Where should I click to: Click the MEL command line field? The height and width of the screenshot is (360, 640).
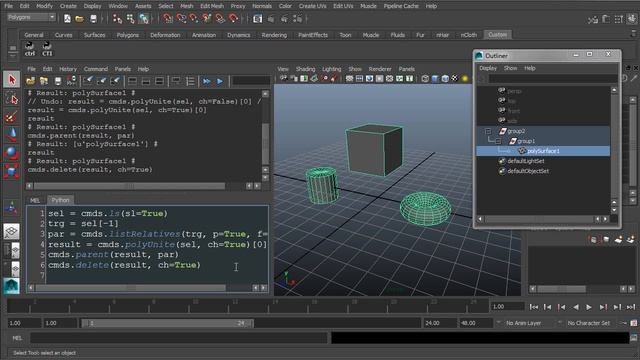point(179,338)
